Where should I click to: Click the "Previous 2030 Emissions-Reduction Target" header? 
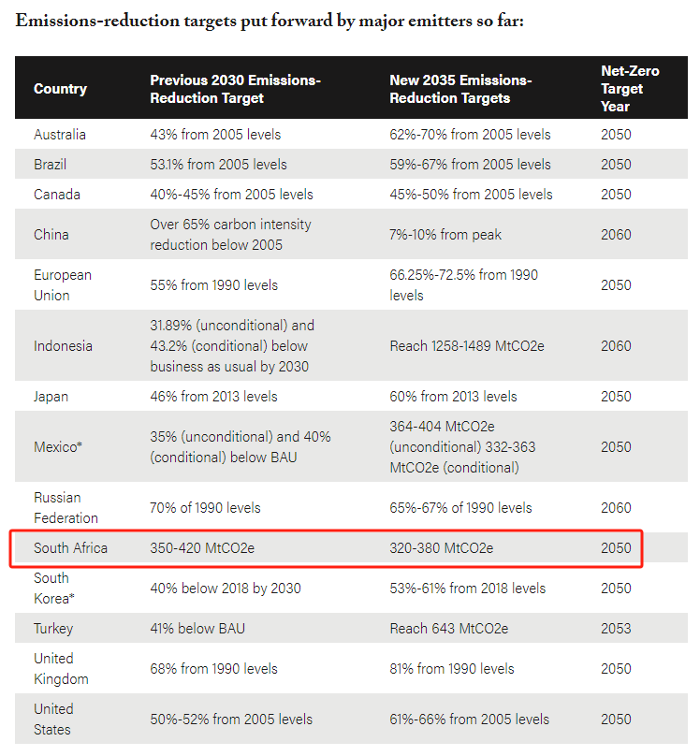point(235,90)
